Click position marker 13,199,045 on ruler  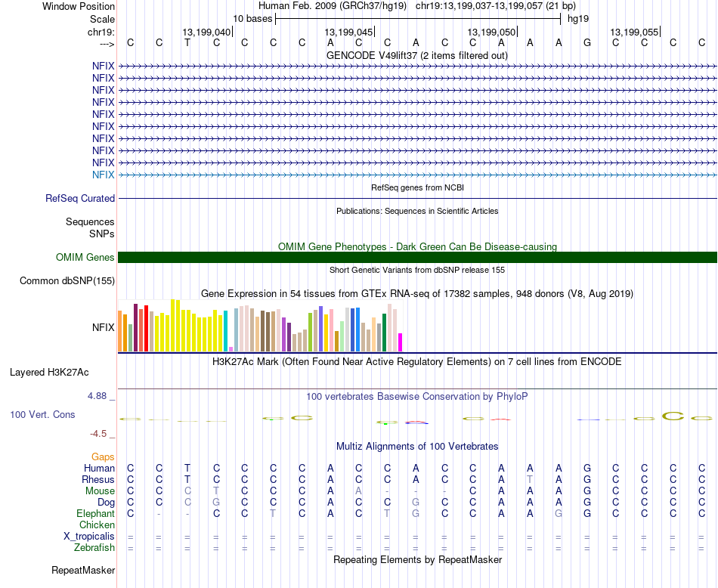(348, 32)
